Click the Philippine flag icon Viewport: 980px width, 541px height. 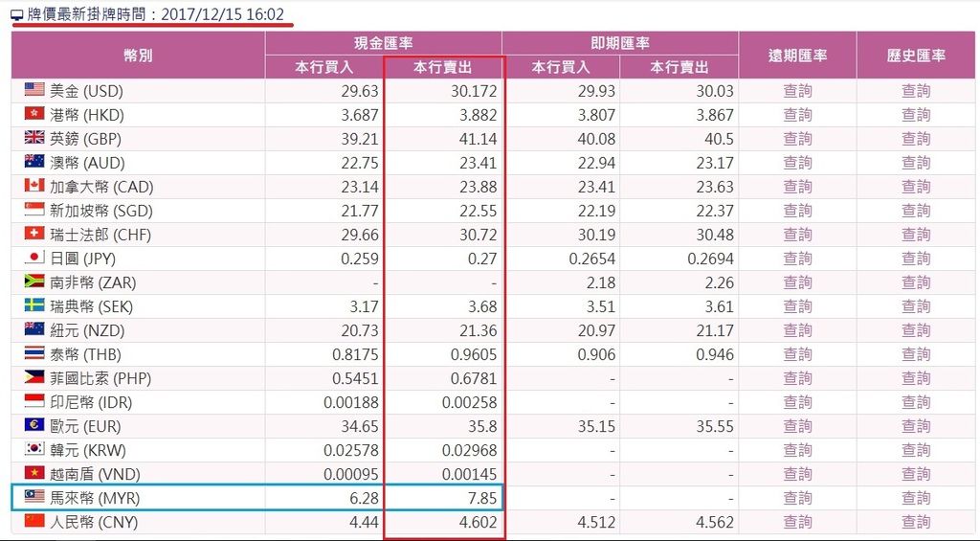pos(34,377)
